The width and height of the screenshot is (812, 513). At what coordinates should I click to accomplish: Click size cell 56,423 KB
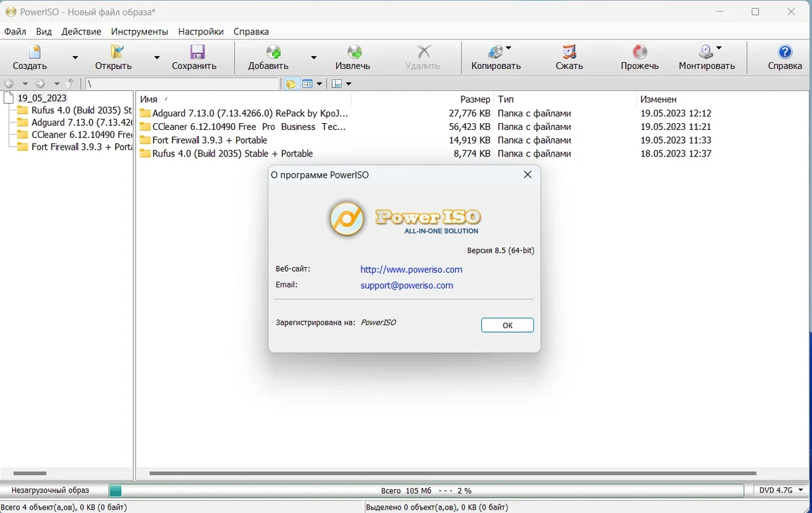pos(470,127)
